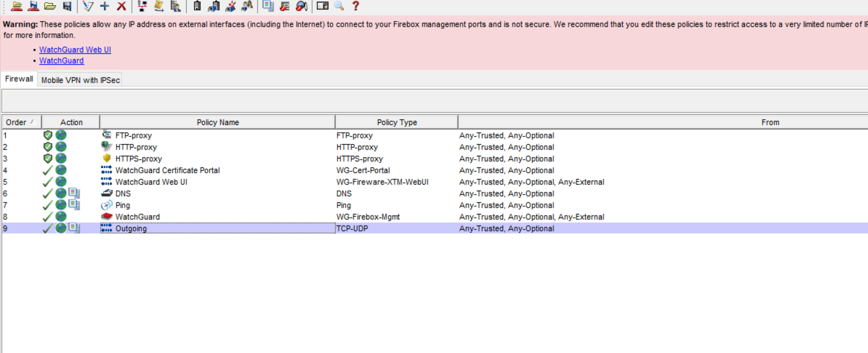Save configuration with the blue floppy disk icon
The image size is (868, 353).
67,6
